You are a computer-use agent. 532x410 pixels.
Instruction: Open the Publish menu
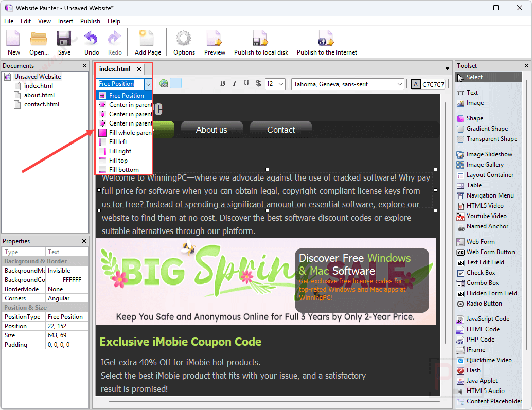pyautogui.click(x=90, y=21)
